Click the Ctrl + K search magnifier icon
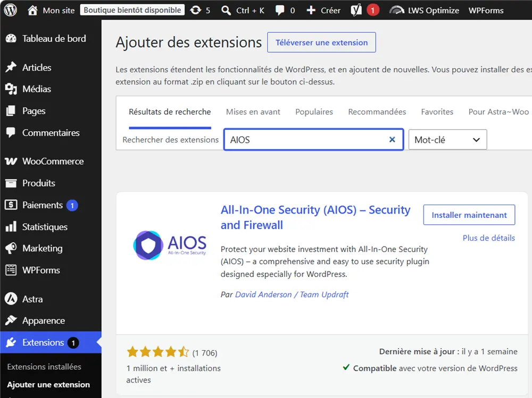This screenshot has width=532, height=398. (226, 10)
